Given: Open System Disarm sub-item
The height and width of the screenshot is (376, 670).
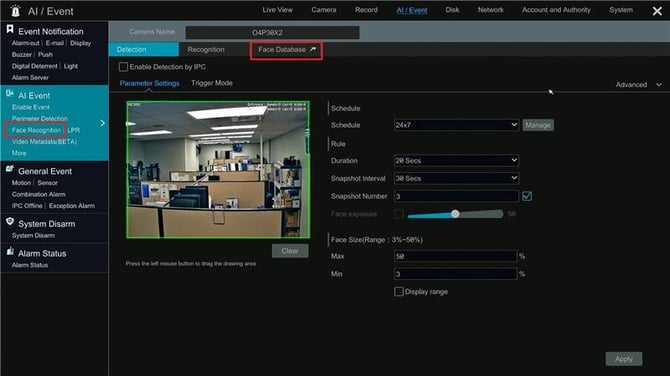Looking at the screenshot, I should pos(33,235).
